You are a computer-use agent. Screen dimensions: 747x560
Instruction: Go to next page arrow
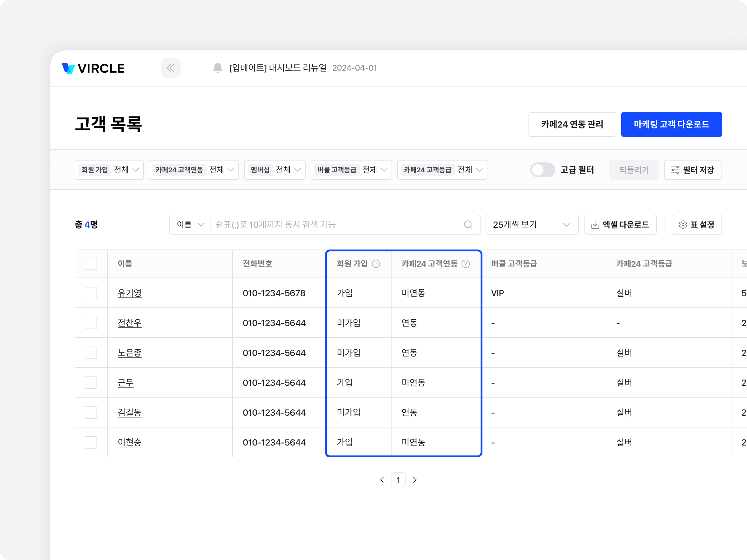click(x=415, y=480)
